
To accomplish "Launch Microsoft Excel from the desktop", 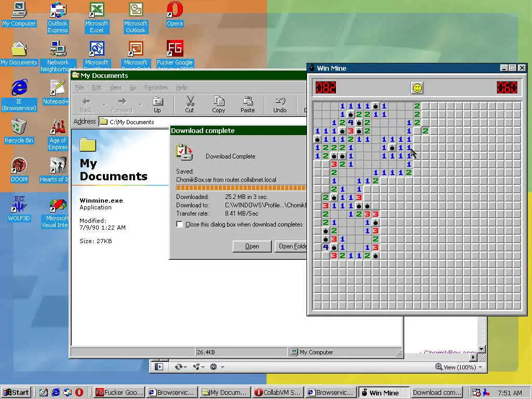I will coord(97,18).
